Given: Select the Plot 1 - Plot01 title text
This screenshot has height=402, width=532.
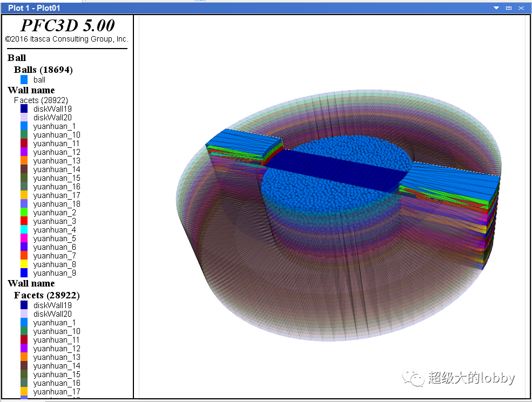Looking at the screenshot, I should pyautogui.click(x=34, y=8).
